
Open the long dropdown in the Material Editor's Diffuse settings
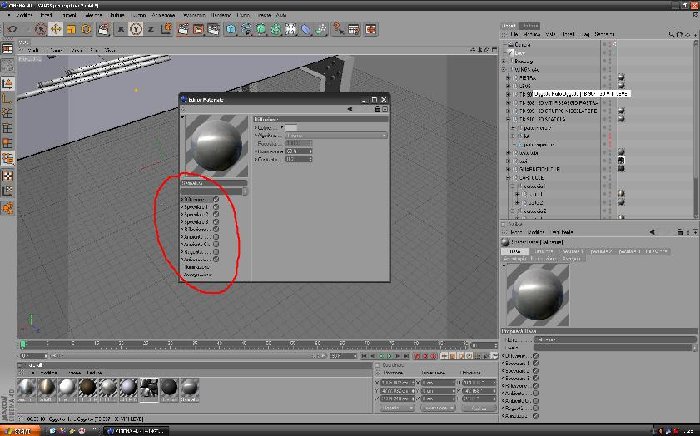click(x=336, y=135)
